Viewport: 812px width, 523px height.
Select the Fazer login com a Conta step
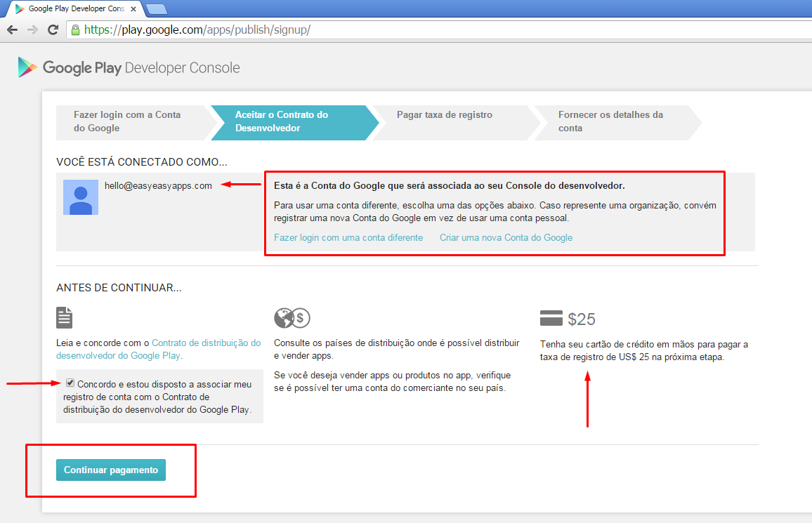[x=126, y=123]
